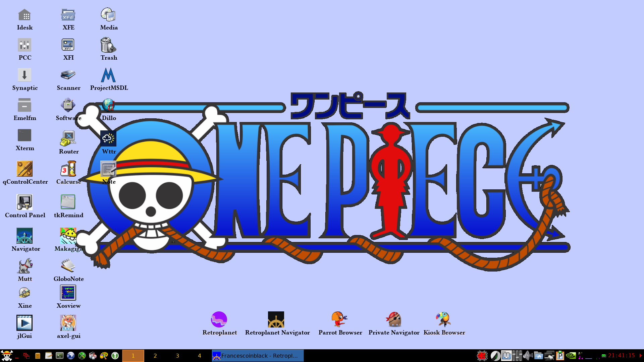
Task: Switch to workspace 2
Action: [155, 356]
